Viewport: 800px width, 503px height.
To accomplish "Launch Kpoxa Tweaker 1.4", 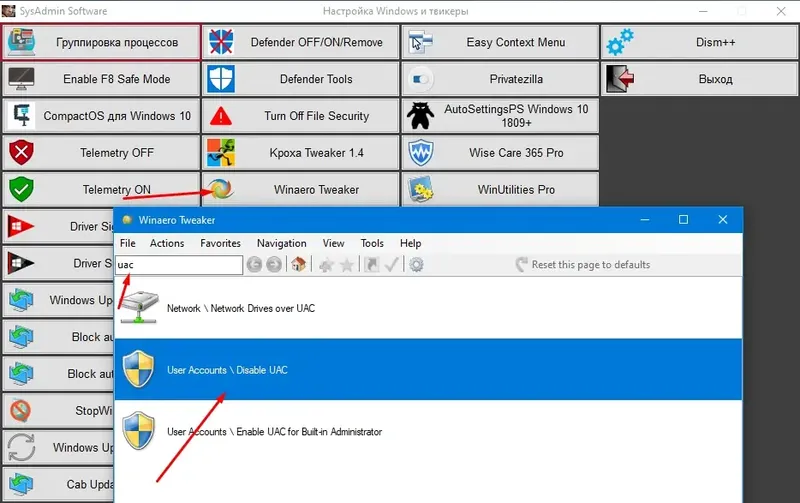I will click(x=301, y=153).
